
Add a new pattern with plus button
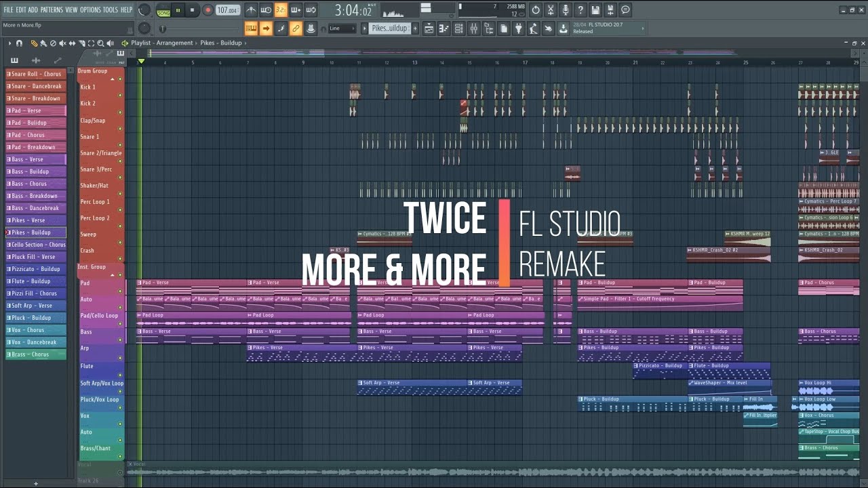pos(415,28)
